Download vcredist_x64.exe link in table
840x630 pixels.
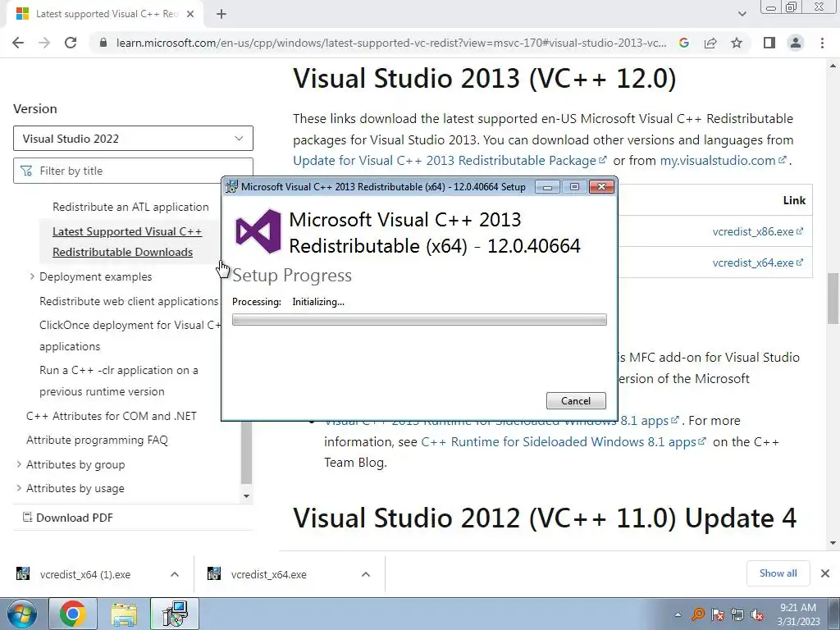[x=757, y=262]
